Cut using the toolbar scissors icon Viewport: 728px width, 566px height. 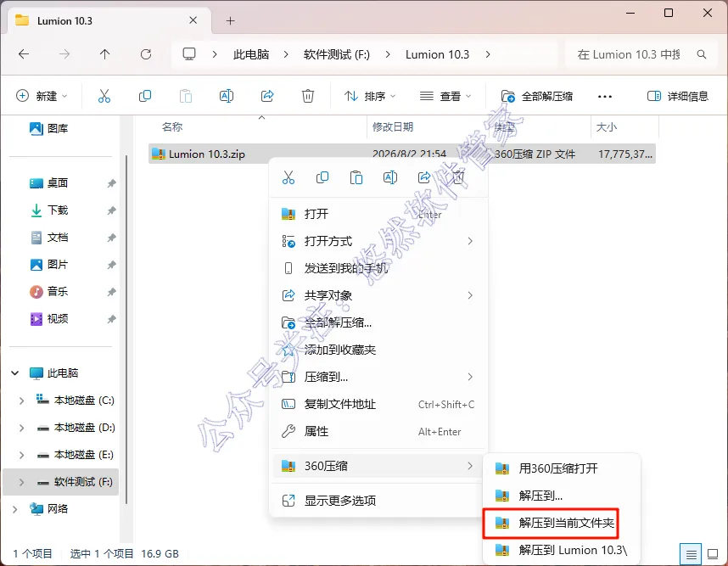coord(104,96)
